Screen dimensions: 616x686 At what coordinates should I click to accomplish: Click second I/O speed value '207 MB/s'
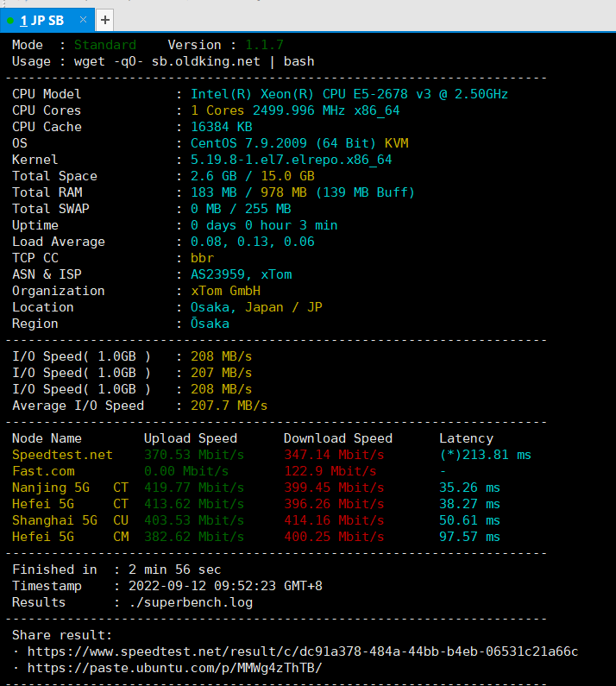point(222,373)
